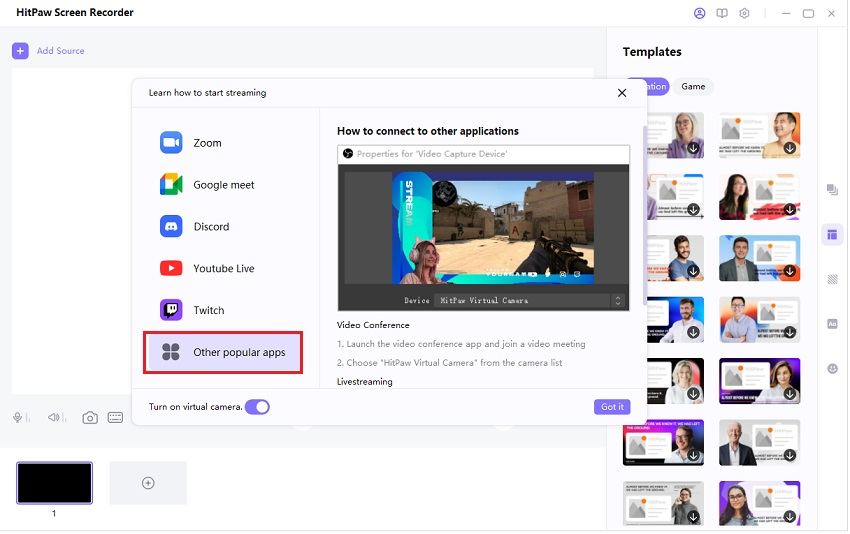The width and height of the screenshot is (850, 534).
Task: Click the text caption icon in right sidebar
Action: pyautogui.click(x=832, y=324)
